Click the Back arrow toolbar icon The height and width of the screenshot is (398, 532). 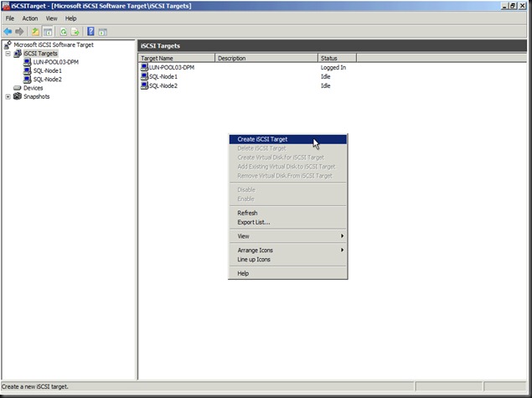click(8, 32)
